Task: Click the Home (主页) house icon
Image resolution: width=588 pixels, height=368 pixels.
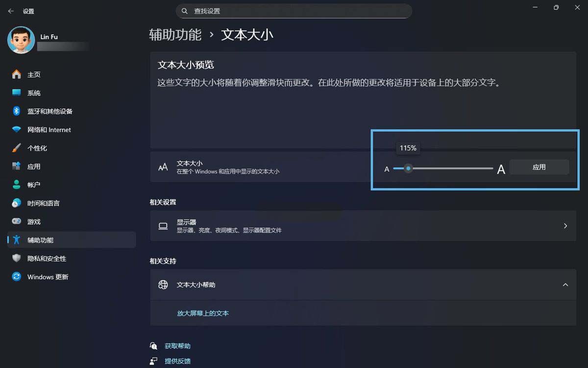Action: (17, 75)
